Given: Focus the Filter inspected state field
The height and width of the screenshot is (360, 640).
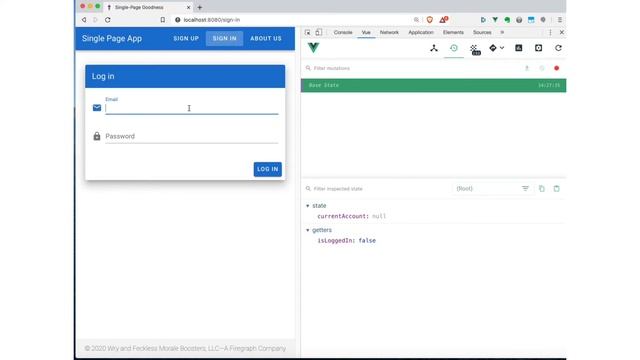Looking at the screenshot, I should (x=378, y=189).
